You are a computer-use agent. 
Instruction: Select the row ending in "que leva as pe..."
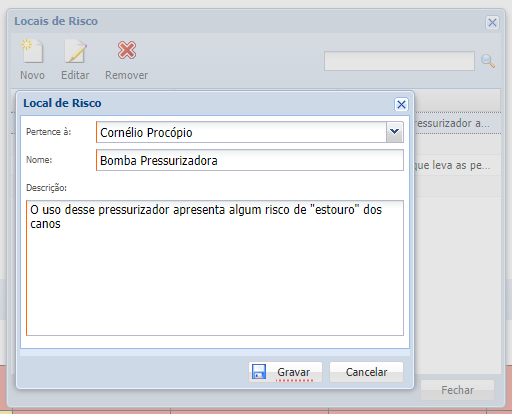point(457,165)
